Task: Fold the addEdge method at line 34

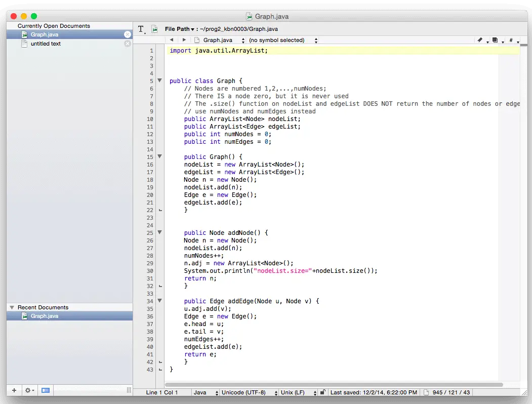Action: 159,301
